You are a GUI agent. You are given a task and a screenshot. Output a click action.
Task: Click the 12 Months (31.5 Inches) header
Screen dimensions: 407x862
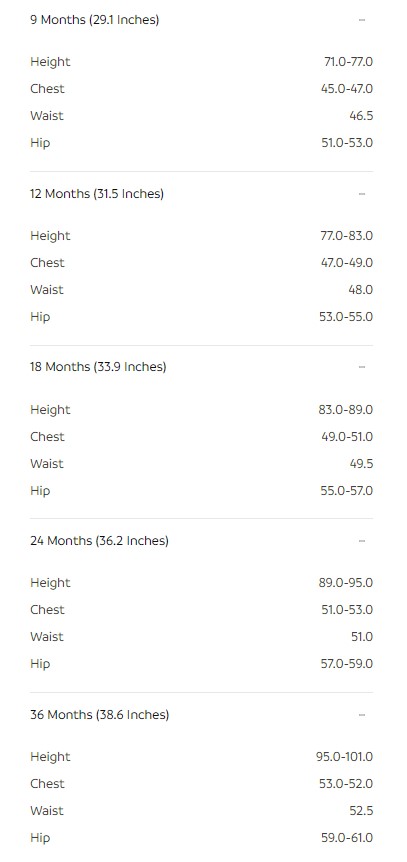click(x=97, y=194)
